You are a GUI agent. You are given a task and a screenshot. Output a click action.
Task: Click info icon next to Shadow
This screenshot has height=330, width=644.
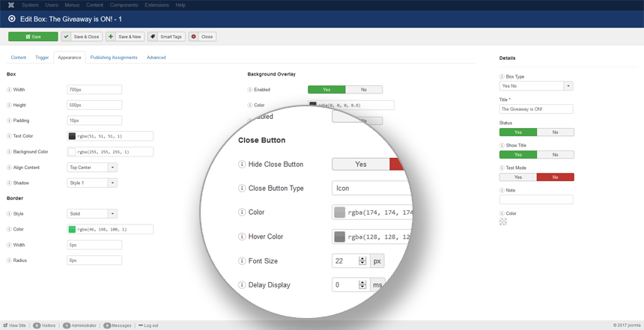[x=9, y=183]
